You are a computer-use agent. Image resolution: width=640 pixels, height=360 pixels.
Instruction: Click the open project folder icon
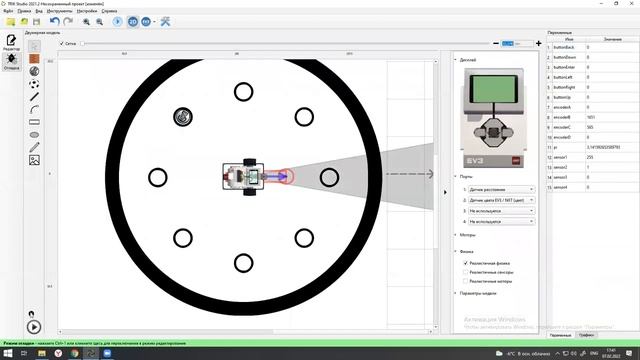tap(24, 22)
